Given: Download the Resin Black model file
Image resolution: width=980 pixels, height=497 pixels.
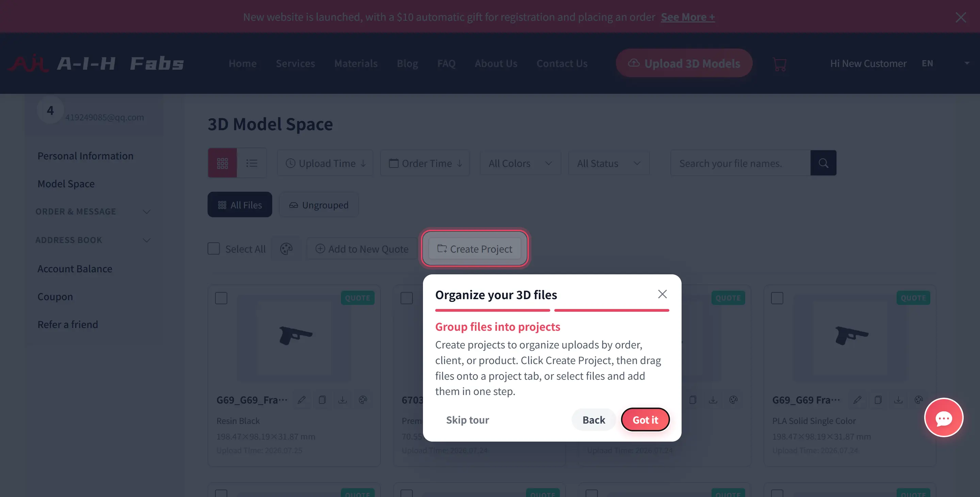Looking at the screenshot, I should pyautogui.click(x=342, y=400).
